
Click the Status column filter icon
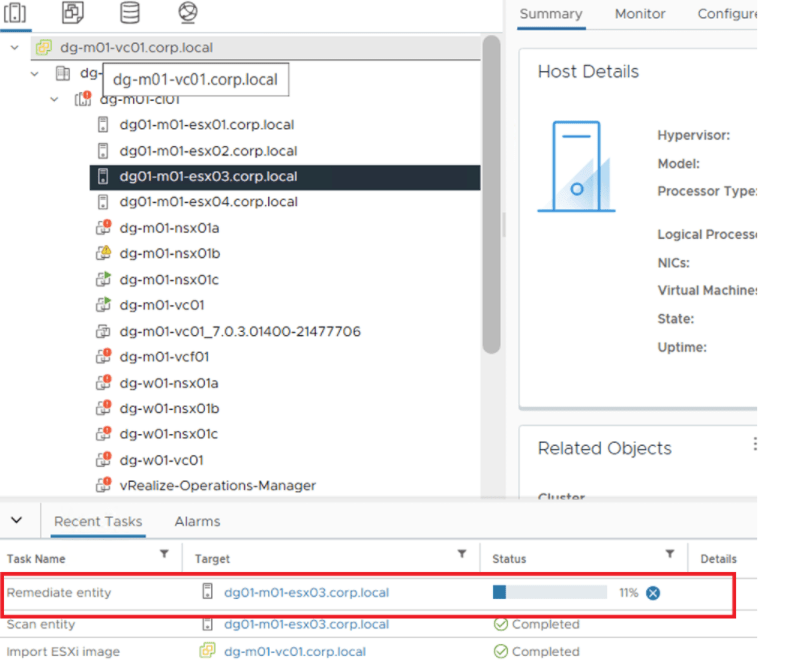point(670,554)
